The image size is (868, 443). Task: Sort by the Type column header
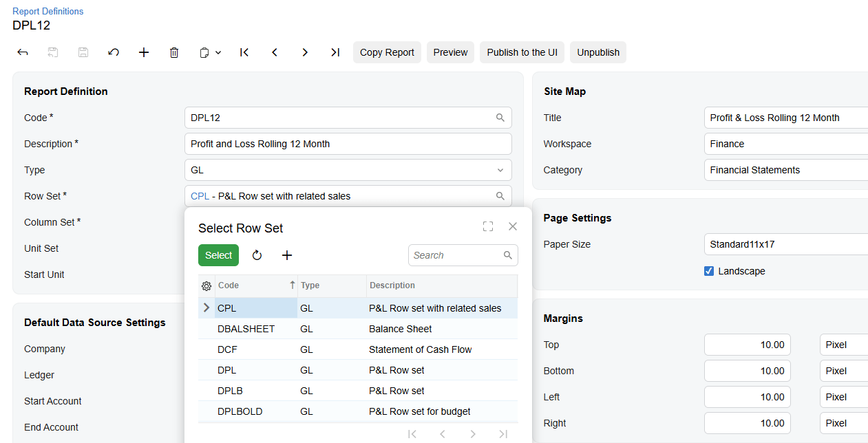point(332,285)
